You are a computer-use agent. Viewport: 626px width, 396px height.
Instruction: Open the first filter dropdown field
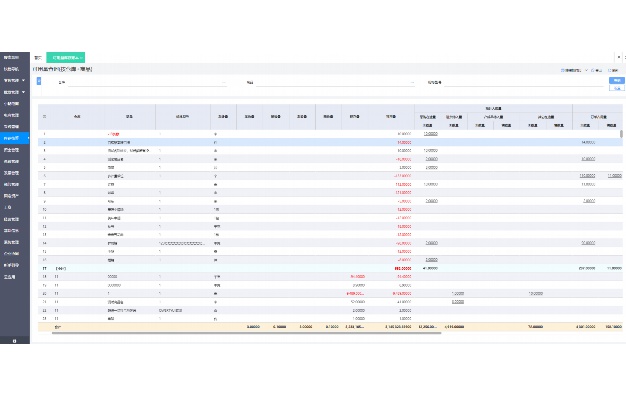[x=147, y=83]
